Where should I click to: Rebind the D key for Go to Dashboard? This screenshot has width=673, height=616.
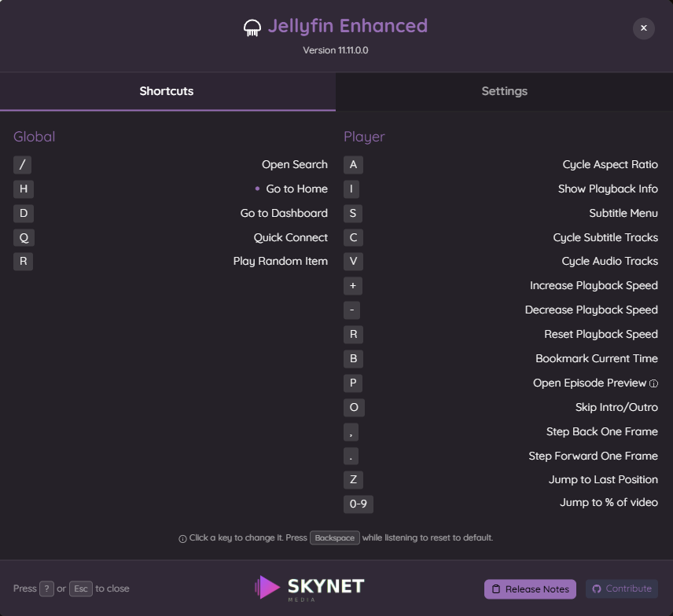(x=24, y=213)
